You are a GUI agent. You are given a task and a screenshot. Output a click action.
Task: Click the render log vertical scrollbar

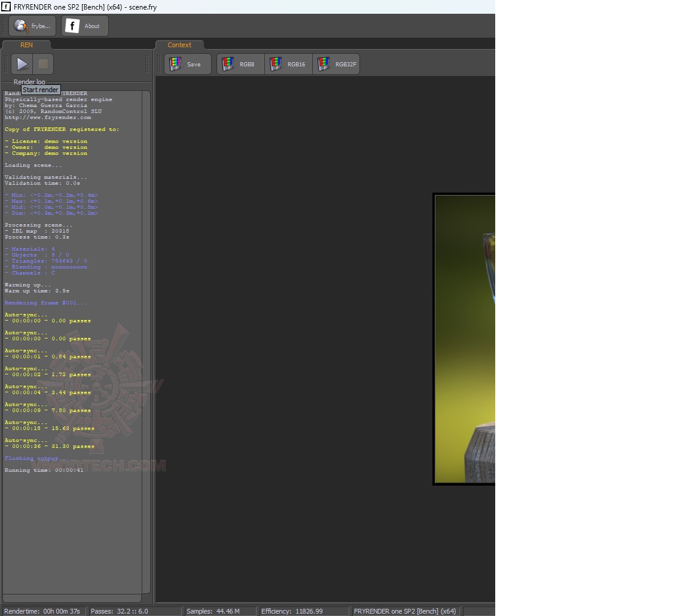tap(147, 342)
